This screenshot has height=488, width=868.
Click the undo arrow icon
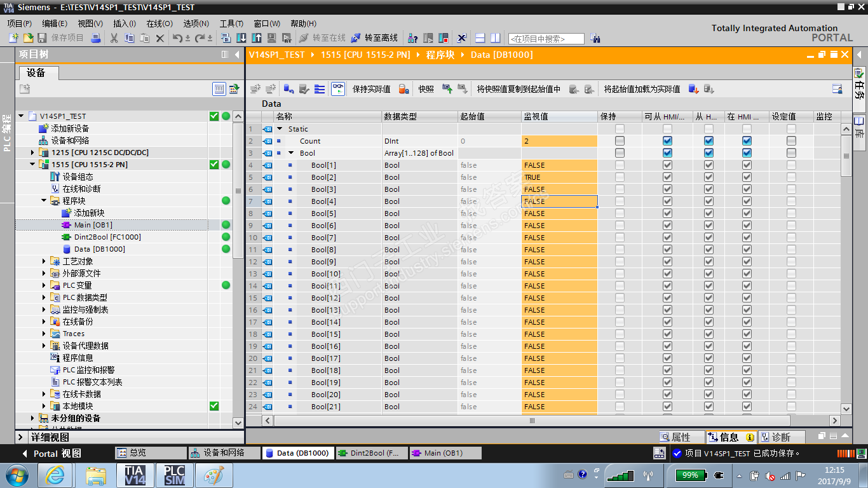(177, 38)
